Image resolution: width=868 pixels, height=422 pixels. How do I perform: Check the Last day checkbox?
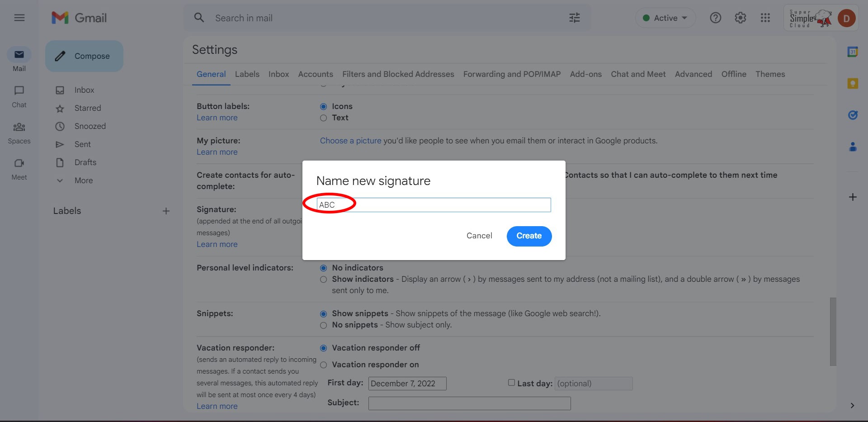pyautogui.click(x=511, y=383)
